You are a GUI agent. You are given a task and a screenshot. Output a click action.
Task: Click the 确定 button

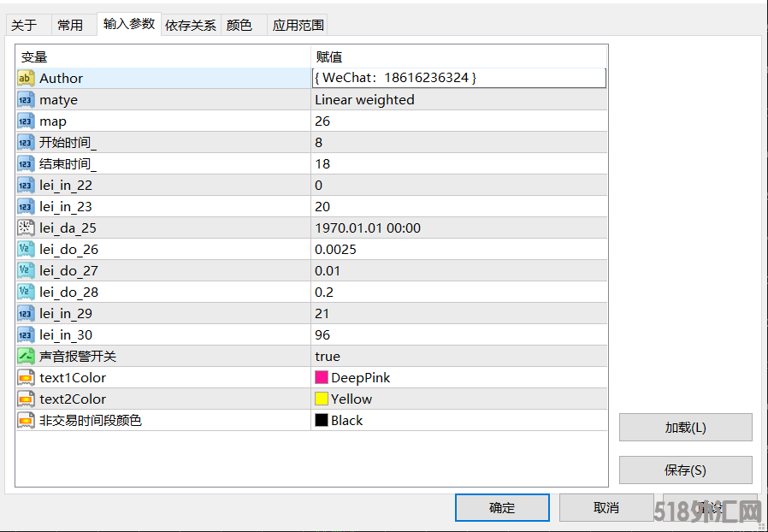[x=502, y=507]
